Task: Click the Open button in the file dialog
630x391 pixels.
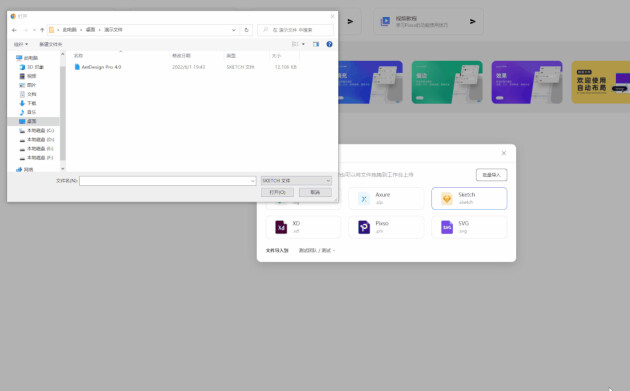Action: coord(277,192)
